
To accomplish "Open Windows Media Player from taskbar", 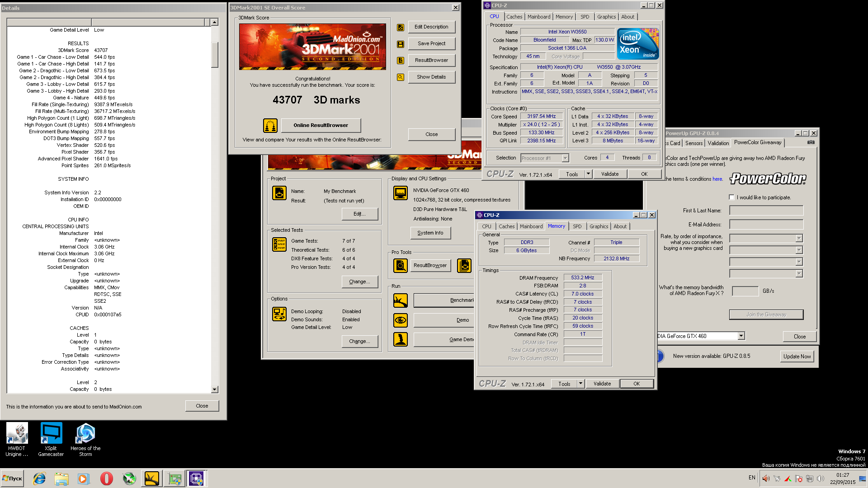I will [84, 479].
